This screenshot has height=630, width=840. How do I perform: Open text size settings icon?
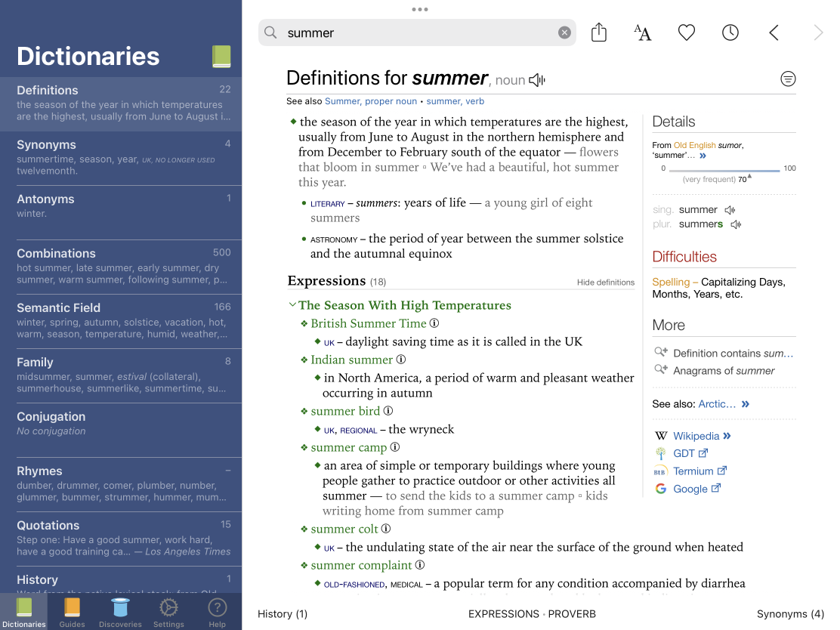click(642, 32)
